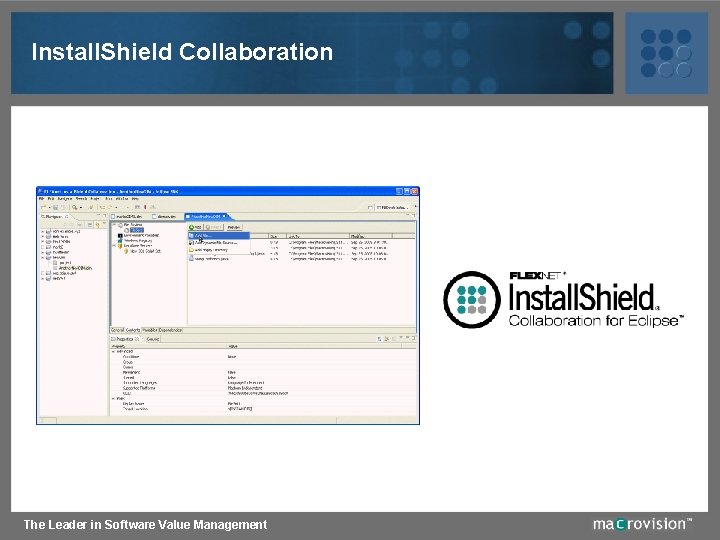Switch to the Navigator view tab

pyautogui.click(x=55, y=216)
